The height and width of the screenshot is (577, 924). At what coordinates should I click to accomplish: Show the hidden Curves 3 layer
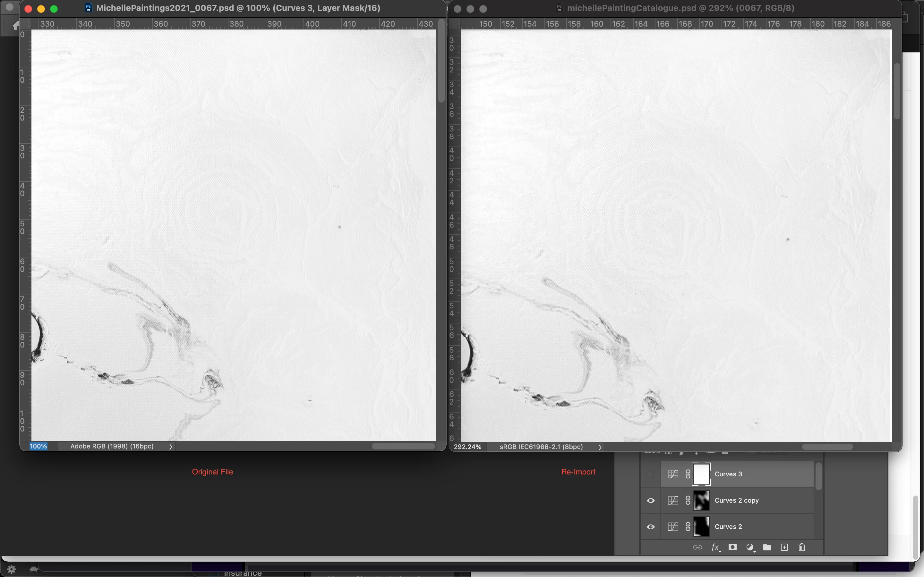pyautogui.click(x=650, y=474)
